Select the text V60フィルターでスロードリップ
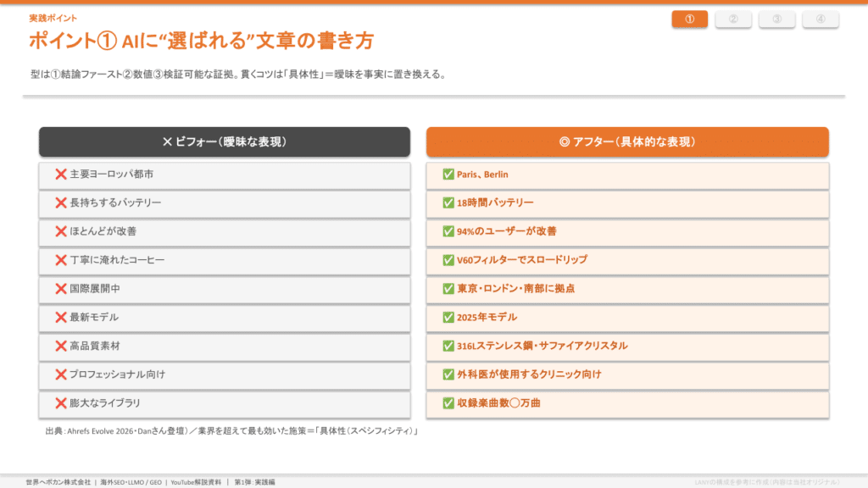The image size is (868, 488). (x=522, y=260)
